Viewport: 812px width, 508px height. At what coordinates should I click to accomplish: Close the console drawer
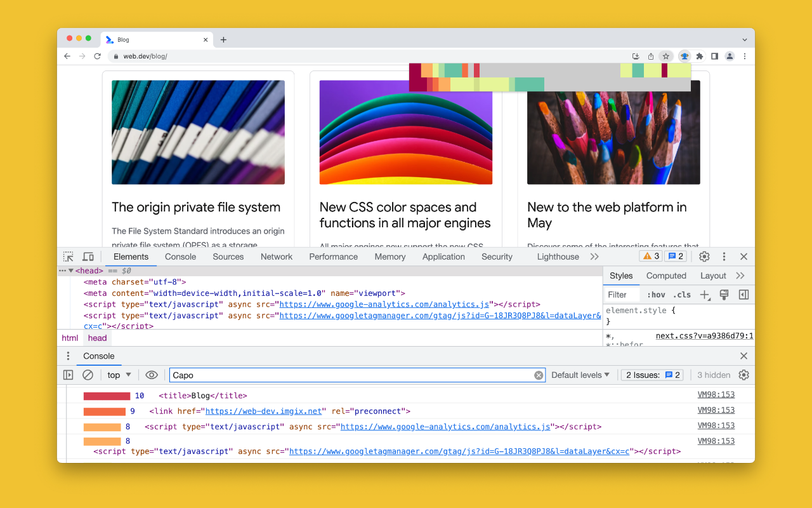(x=744, y=356)
